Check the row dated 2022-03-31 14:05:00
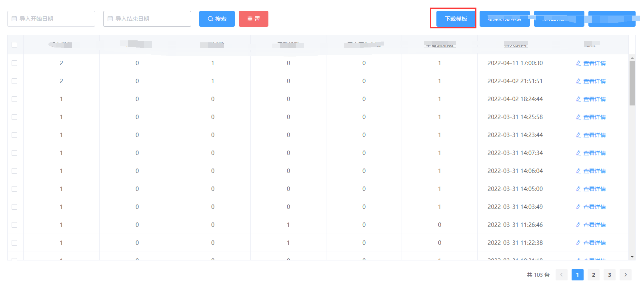Screen dimensions: 644x288 click(14, 189)
